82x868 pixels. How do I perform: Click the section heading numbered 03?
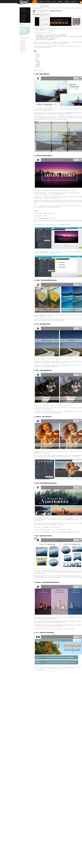[x=45, y=280]
